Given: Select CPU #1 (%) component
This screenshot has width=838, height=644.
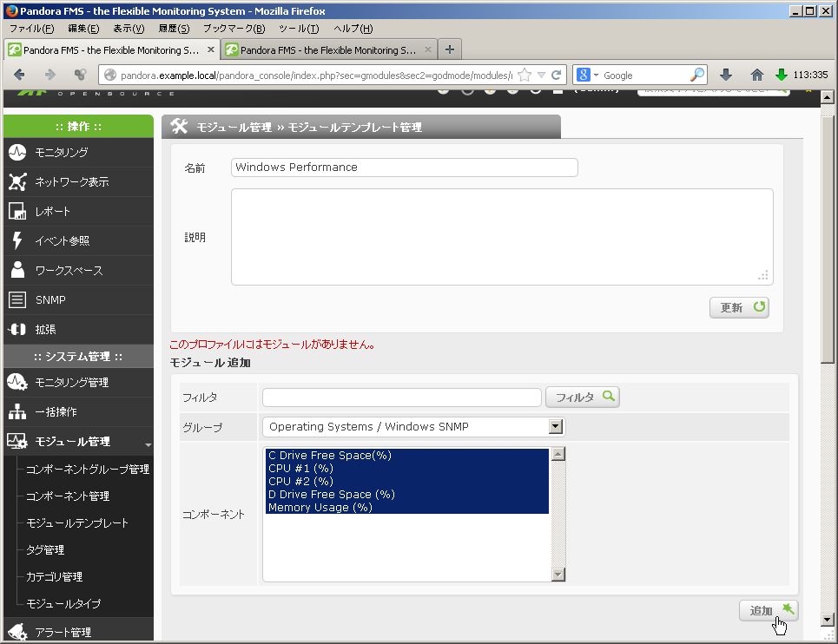Looking at the screenshot, I should [x=407, y=469].
